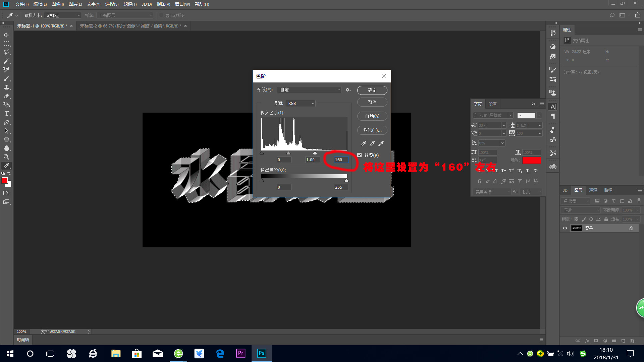Expand the 预设 preset dropdown
The height and width of the screenshot is (362, 644).
(309, 90)
